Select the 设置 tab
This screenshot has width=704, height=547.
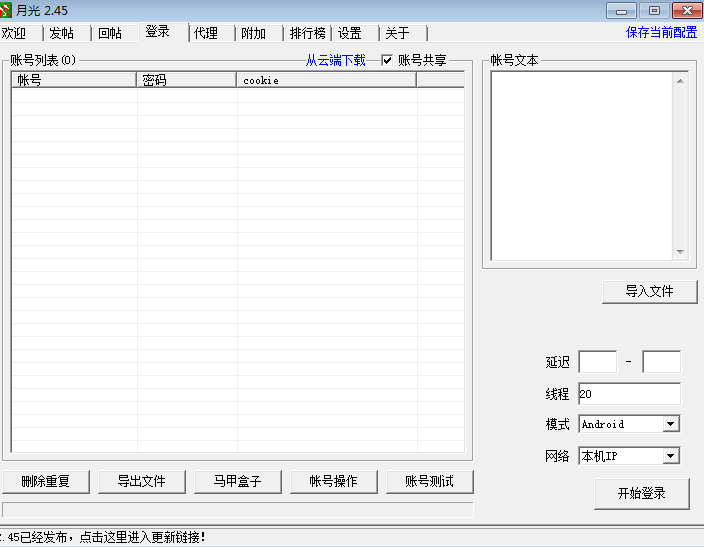pos(350,33)
